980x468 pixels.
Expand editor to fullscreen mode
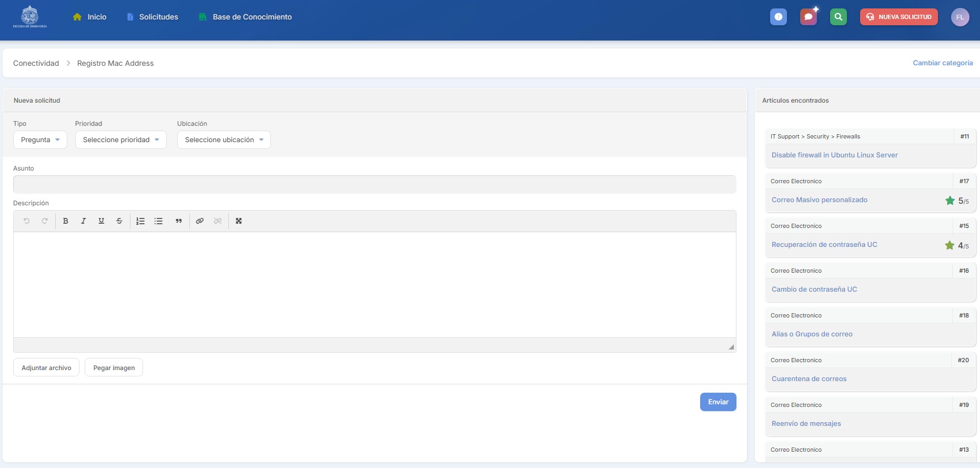pyautogui.click(x=239, y=221)
